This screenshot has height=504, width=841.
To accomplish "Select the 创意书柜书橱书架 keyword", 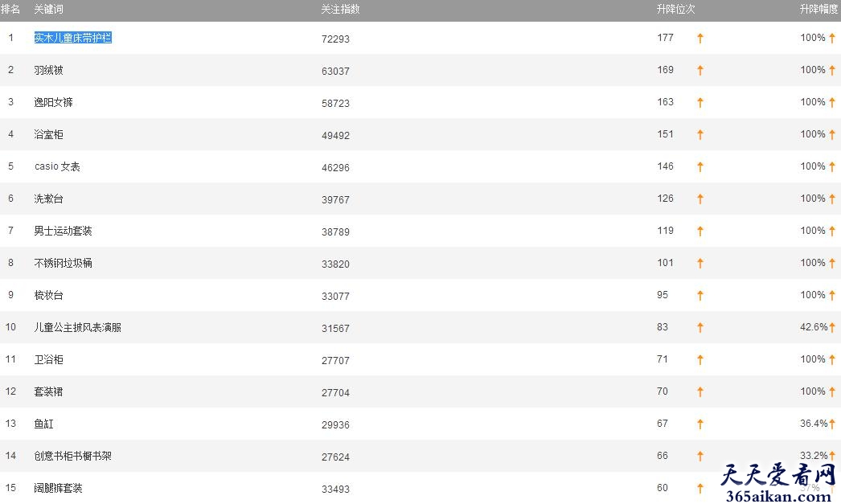I will pyautogui.click(x=73, y=456).
